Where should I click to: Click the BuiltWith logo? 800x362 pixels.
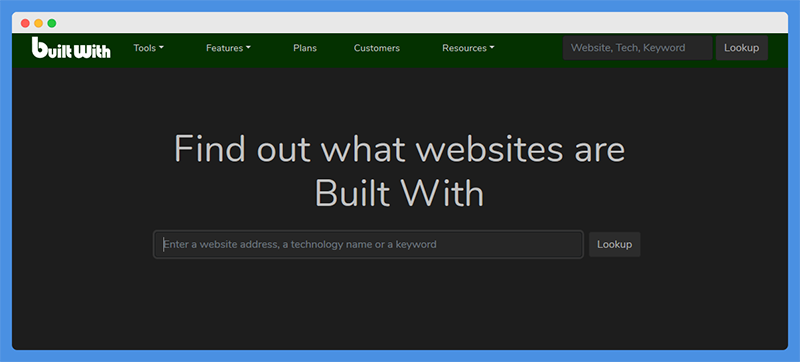click(71, 48)
